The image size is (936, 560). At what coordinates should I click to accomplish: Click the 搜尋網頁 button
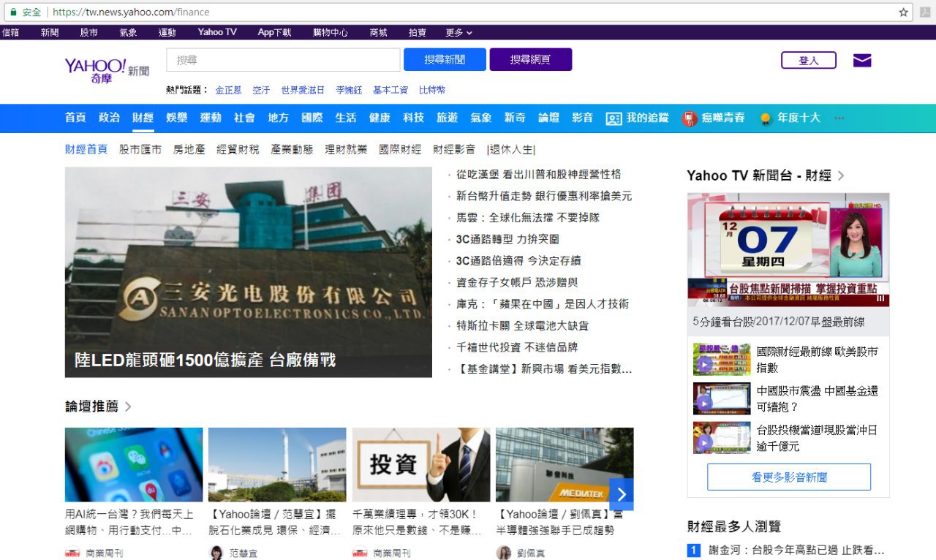(531, 59)
